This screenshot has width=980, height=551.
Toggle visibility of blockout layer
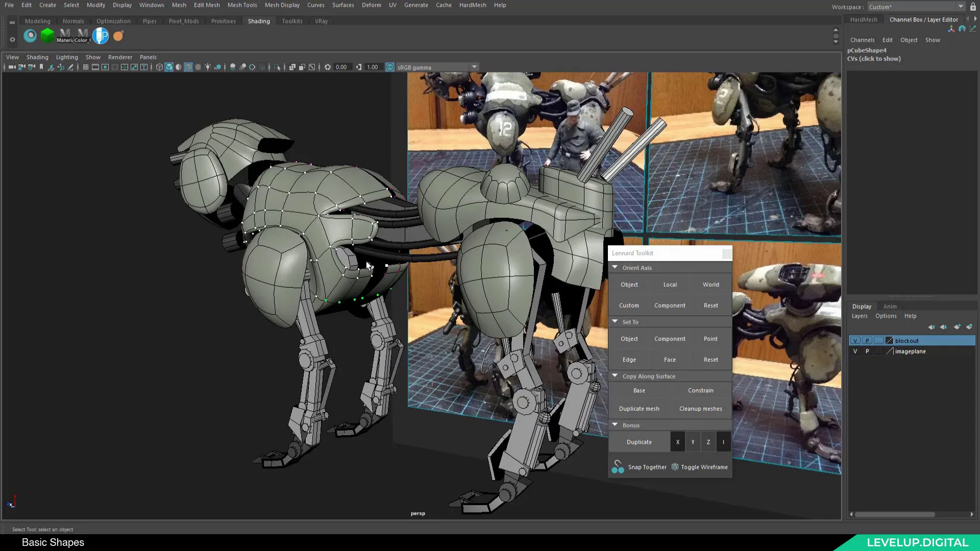tap(855, 340)
